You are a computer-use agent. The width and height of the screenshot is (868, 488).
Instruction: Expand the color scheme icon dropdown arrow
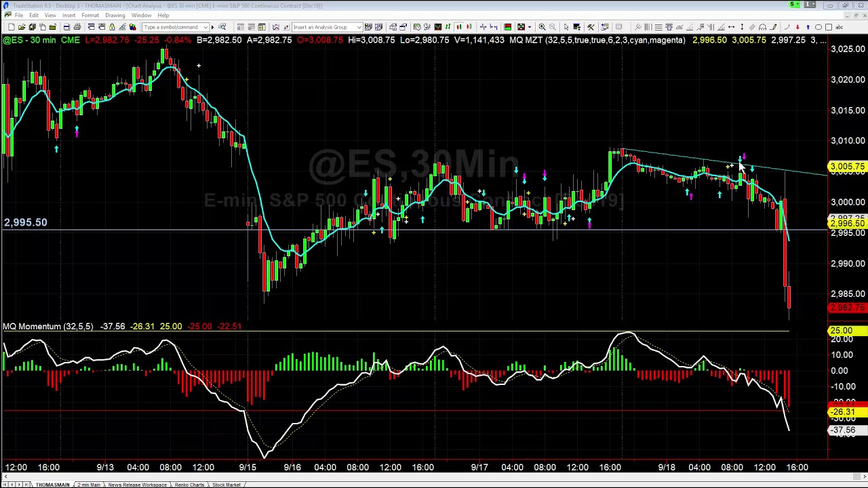tap(530, 27)
